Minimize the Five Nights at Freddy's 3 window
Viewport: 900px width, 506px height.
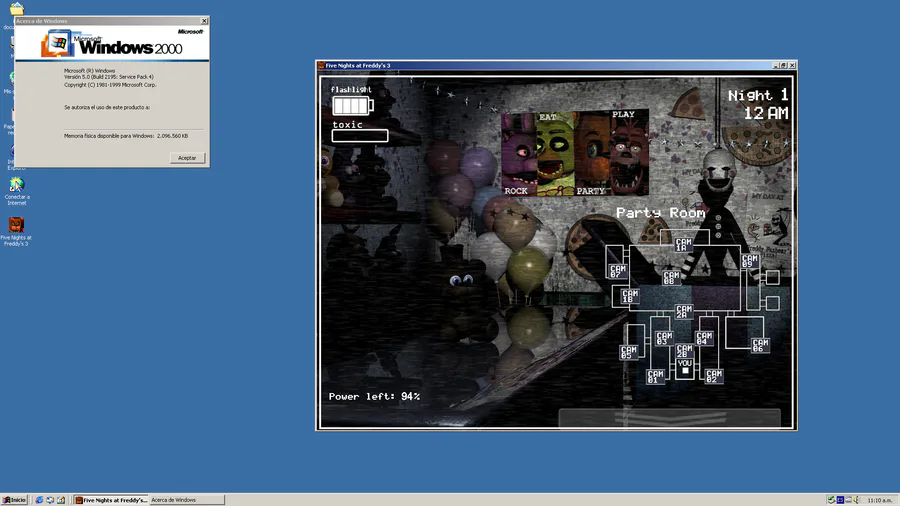(x=776, y=65)
